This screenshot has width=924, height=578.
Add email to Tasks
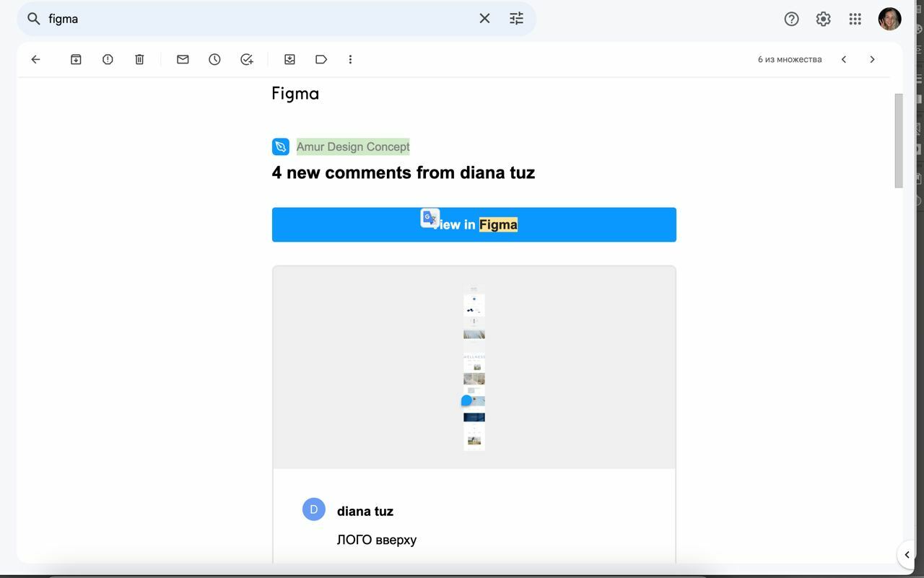click(x=246, y=59)
